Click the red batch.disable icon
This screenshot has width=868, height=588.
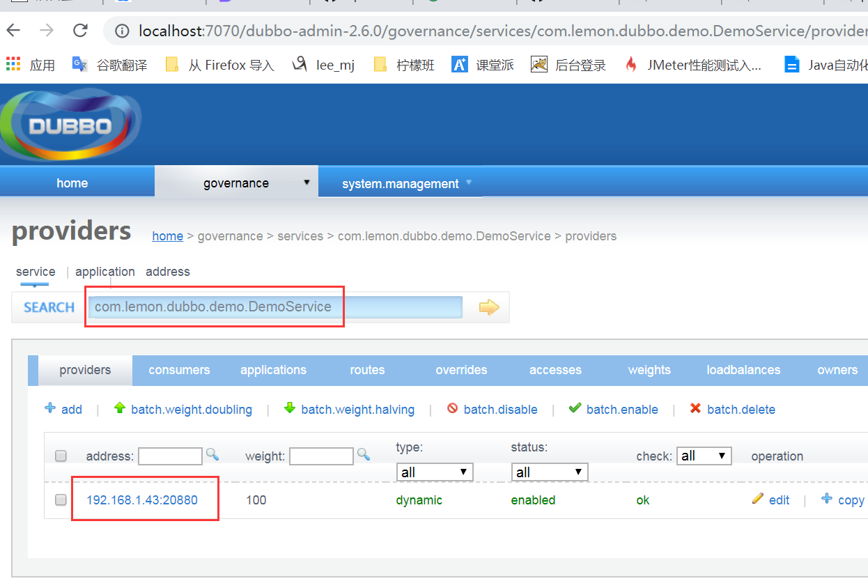tap(452, 409)
